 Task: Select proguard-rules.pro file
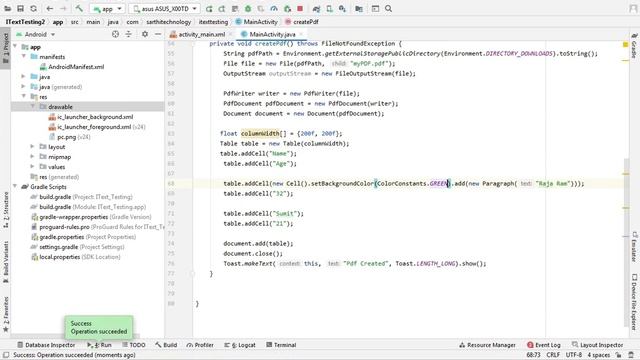[98, 227]
